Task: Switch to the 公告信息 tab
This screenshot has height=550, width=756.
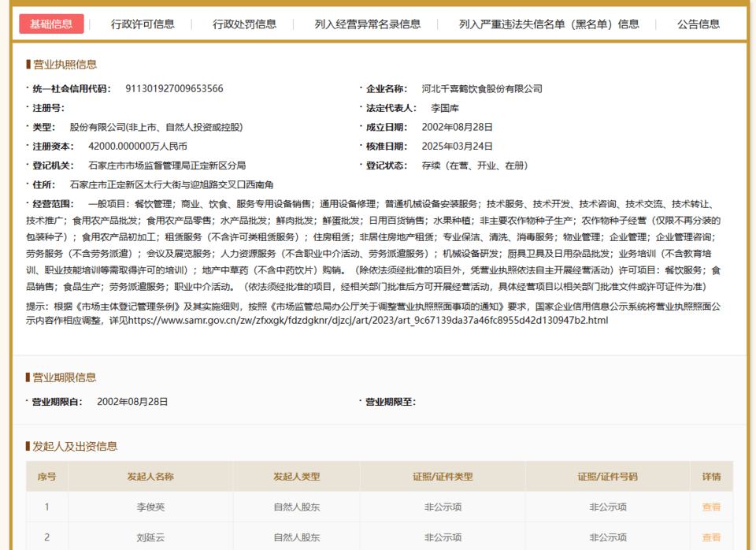Action: (696, 24)
